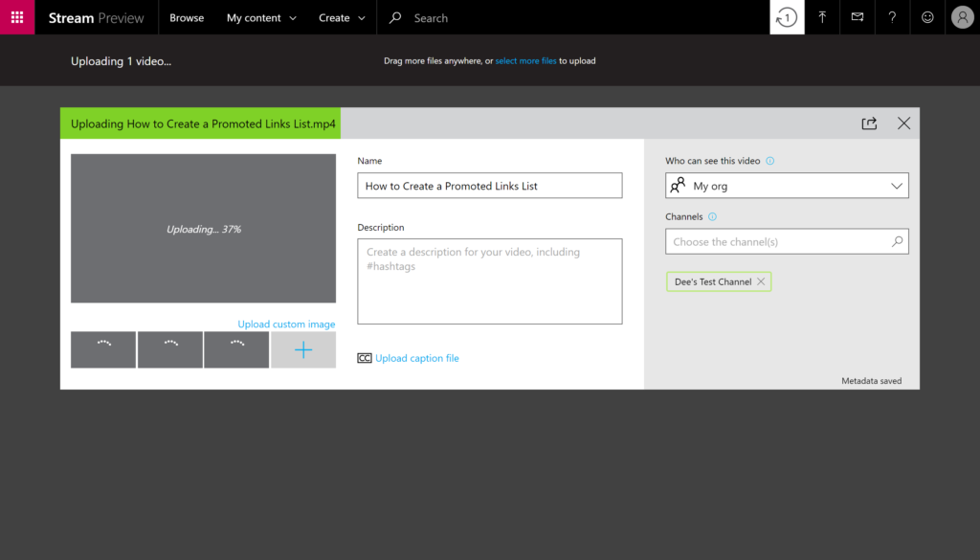Click info icon beside Channels label
This screenshot has height=560, width=980.
point(712,217)
